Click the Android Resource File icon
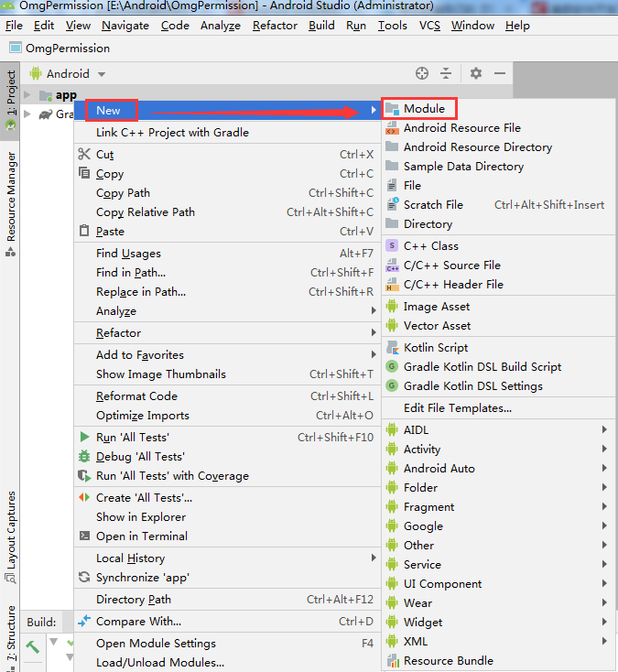Image resolution: width=618 pixels, height=672 pixels. click(392, 127)
